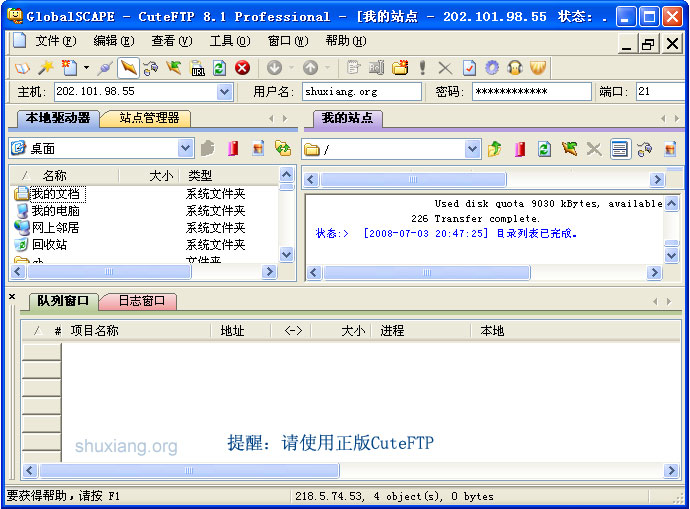Click the 端口 port field
The image size is (690, 509).
click(x=662, y=92)
